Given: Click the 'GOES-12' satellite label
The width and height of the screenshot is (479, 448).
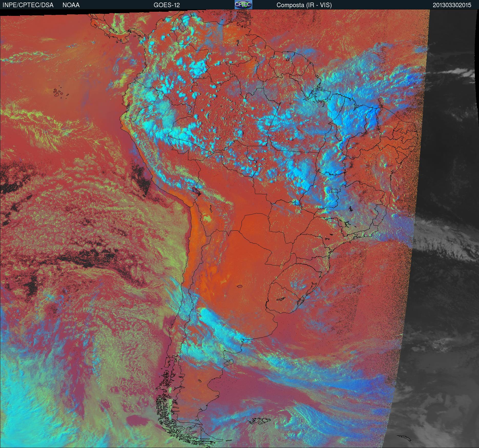Looking at the screenshot, I should [x=166, y=5].
